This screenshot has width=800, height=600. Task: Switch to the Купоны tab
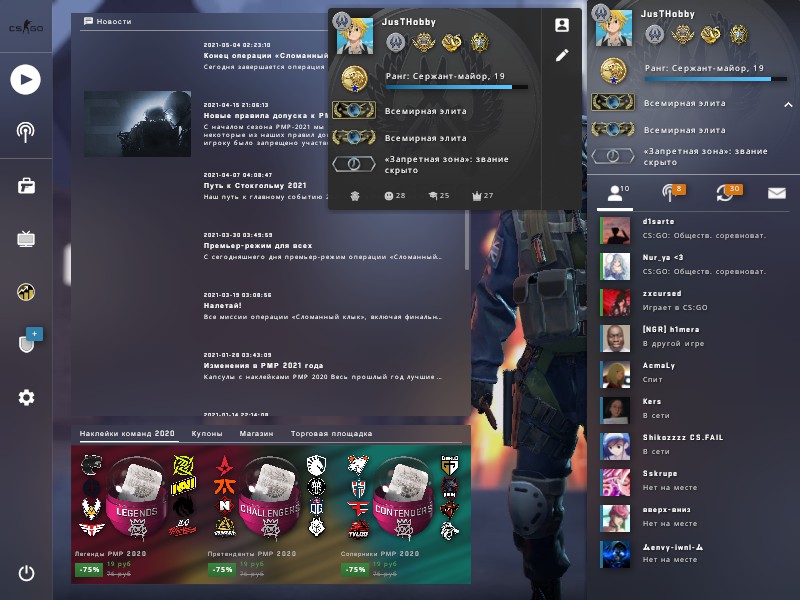point(207,434)
